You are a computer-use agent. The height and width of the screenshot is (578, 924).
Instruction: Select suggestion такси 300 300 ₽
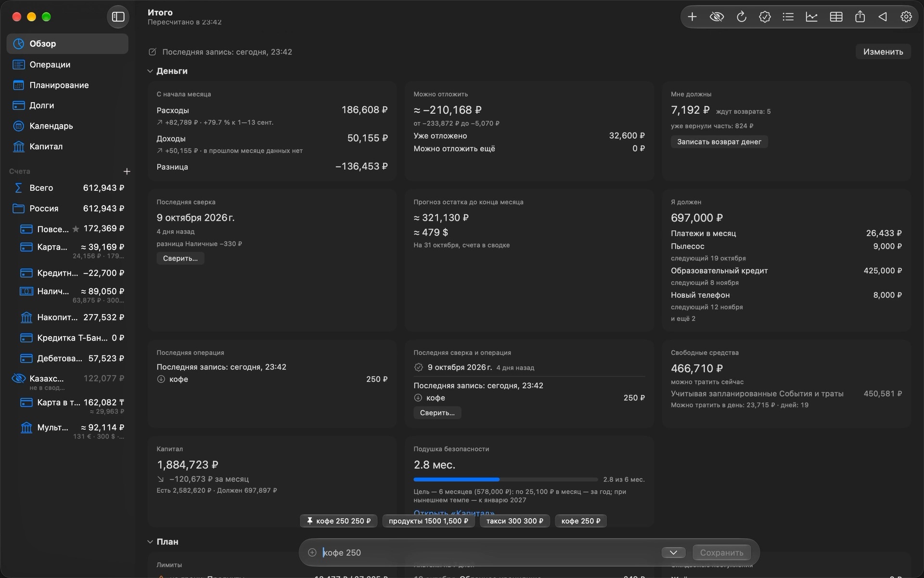click(x=514, y=521)
